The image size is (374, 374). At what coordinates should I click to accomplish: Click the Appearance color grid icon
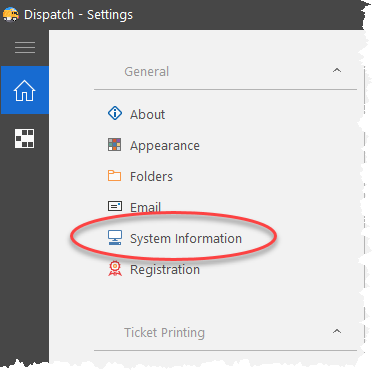click(x=115, y=145)
